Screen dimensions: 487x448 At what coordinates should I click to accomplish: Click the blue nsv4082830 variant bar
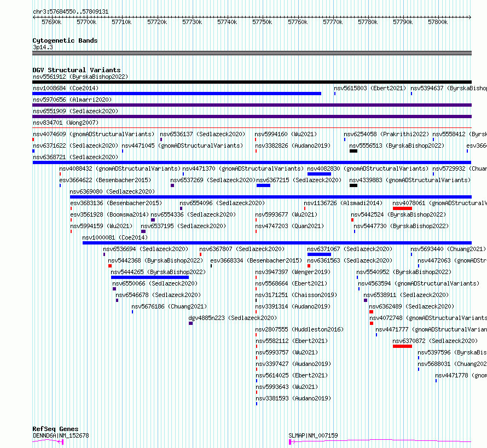point(319,174)
